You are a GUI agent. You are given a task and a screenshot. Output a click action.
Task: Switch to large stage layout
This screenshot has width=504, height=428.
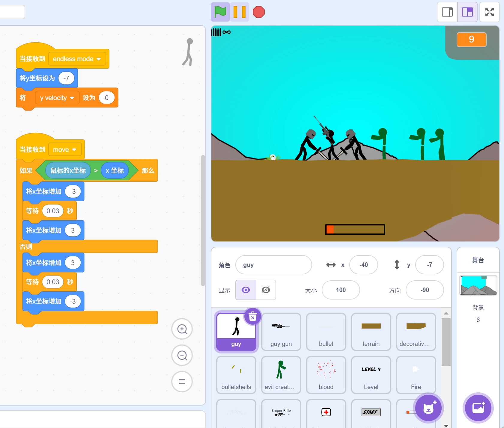[x=467, y=12]
